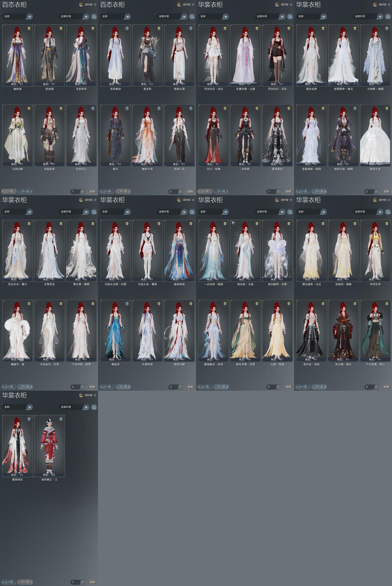Select the 瑶华绮袂 blue outfit thumbnail
Image resolution: width=392 pixels, height=586 pixels.
[x=179, y=251]
